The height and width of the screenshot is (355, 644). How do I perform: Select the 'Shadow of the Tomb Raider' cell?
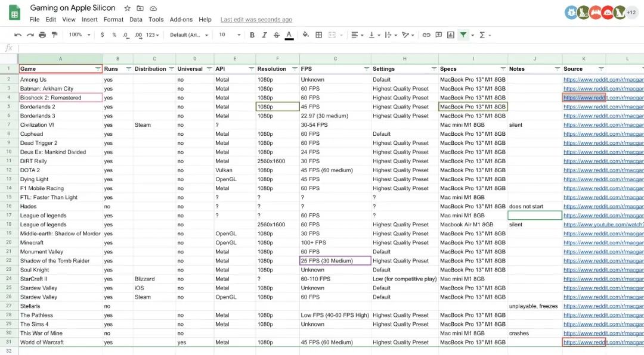click(x=61, y=261)
